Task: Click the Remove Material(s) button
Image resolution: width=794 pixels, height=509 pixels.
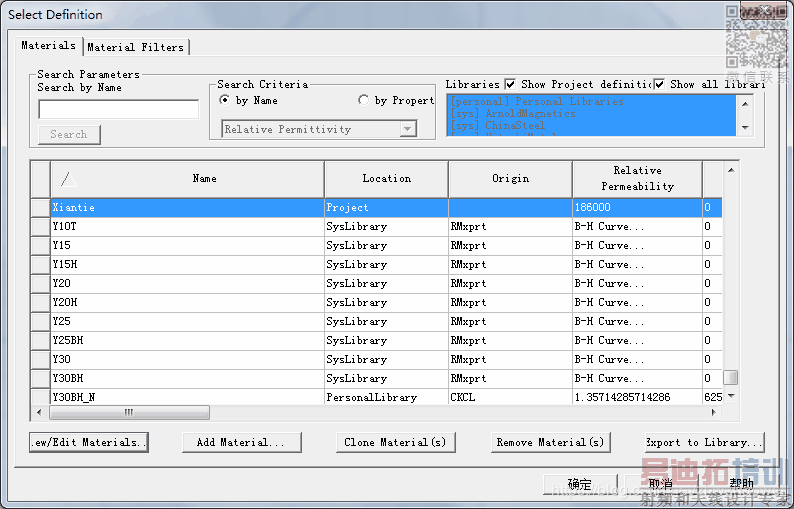Action: coord(550,442)
